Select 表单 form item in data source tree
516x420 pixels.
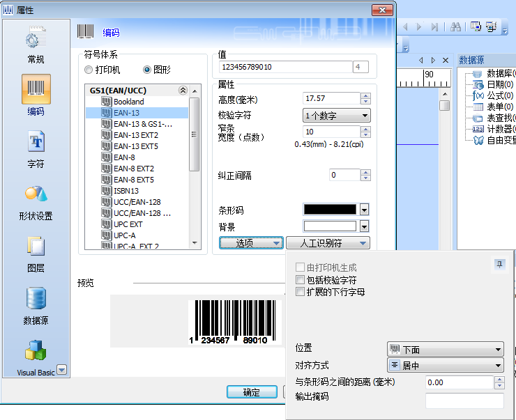pyautogui.click(x=493, y=107)
